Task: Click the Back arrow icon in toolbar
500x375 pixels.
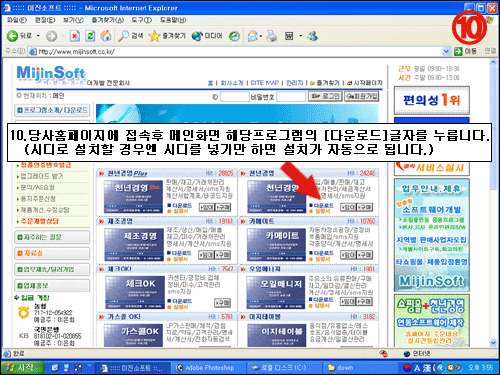Action: [x=12, y=36]
